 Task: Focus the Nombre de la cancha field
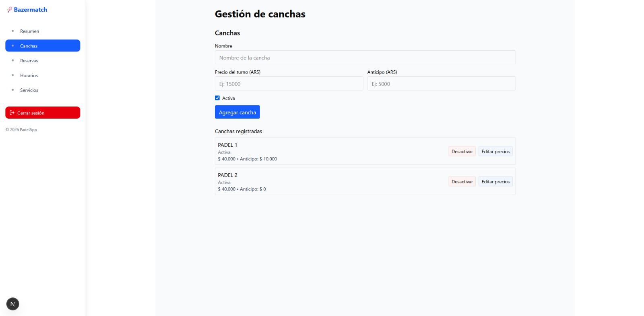365,57
